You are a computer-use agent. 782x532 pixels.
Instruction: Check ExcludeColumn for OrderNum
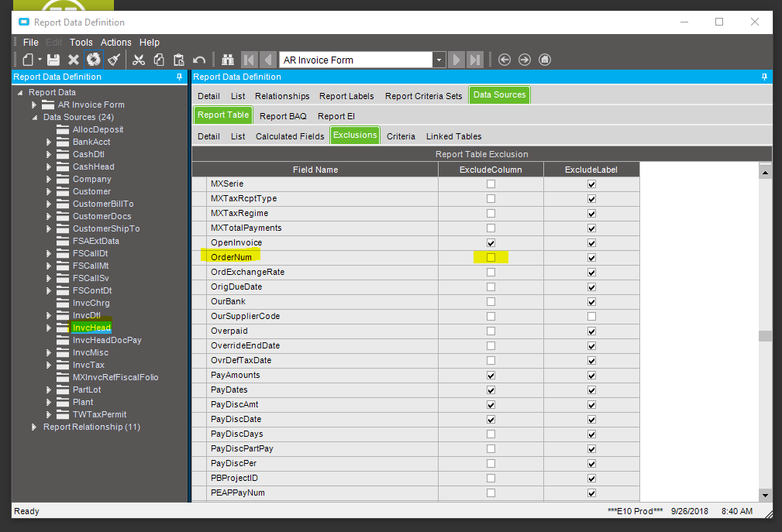point(491,257)
